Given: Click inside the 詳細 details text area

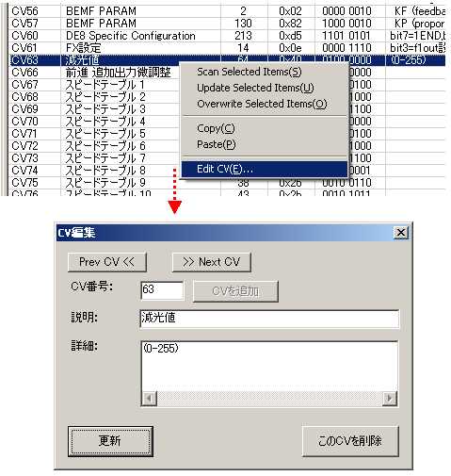Looking at the screenshot, I should tap(269, 366).
